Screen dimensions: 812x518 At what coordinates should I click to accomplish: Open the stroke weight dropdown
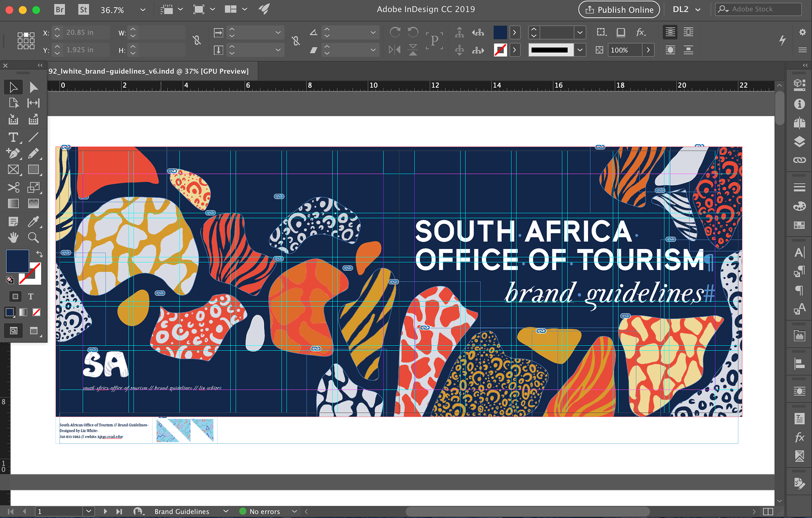[580, 32]
